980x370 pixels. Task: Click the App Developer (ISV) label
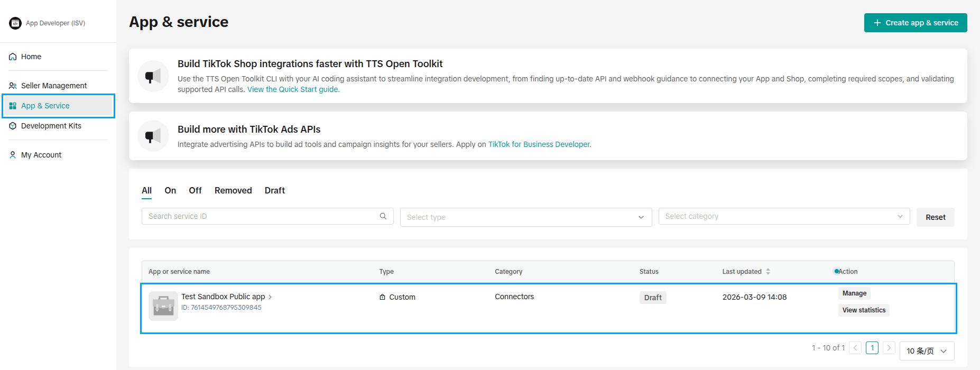(x=56, y=23)
